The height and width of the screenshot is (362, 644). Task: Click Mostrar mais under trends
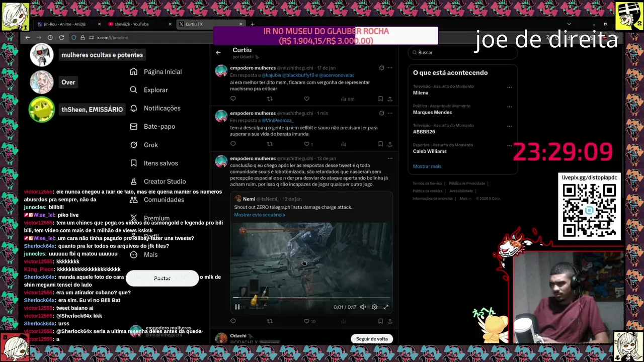[427, 166]
